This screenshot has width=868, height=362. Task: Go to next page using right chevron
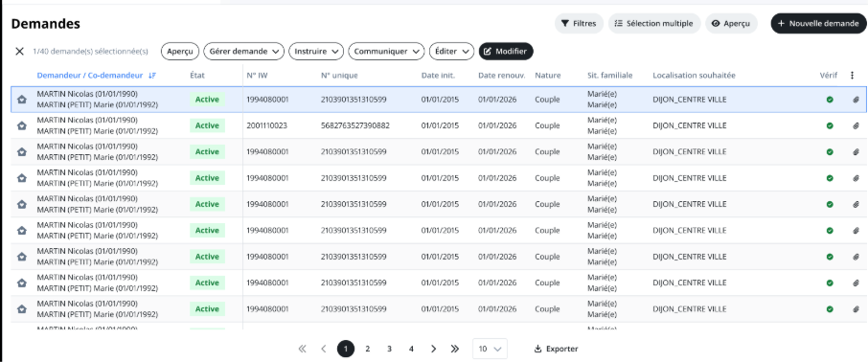[x=433, y=349]
